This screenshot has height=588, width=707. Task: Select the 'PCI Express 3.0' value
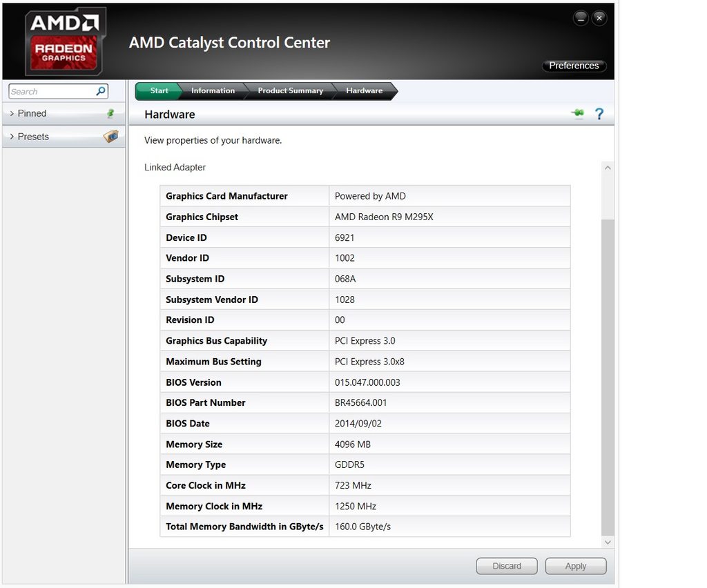pos(365,341)
